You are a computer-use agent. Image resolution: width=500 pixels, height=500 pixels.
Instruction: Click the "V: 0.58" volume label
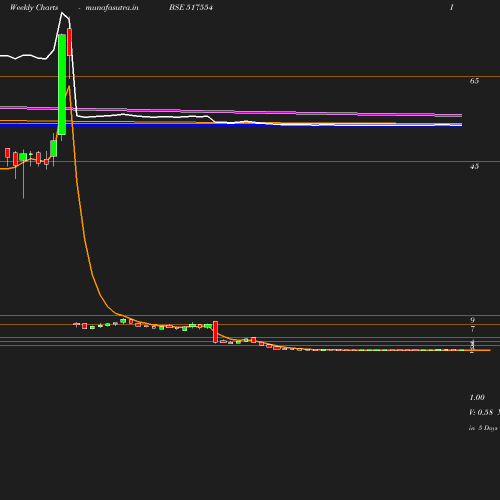click(x=481, y=412)
